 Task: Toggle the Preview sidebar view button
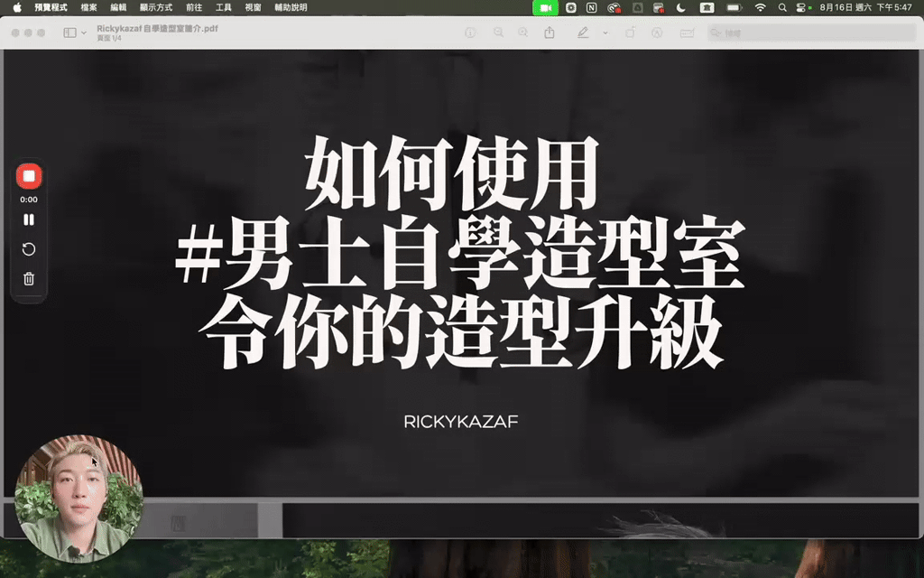point(70,33)
